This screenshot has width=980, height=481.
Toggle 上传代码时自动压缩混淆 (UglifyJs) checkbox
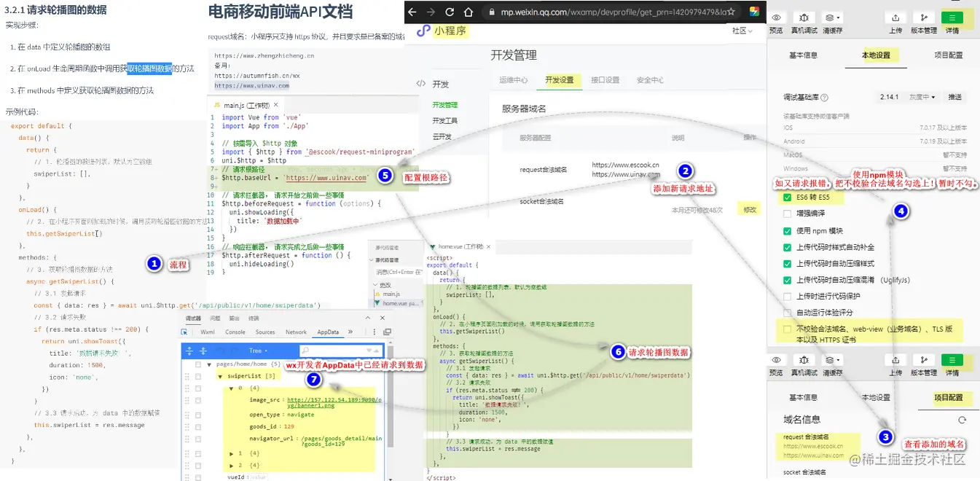787,280
